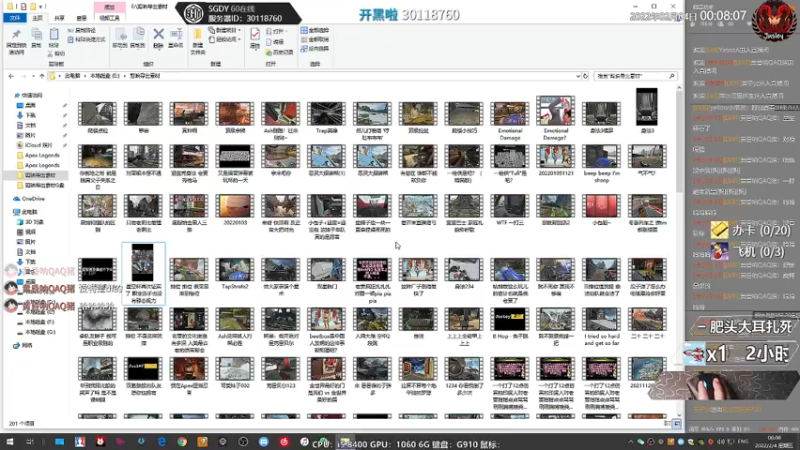Click Paste shortcut in clipboard group
The image size is (800, 450).
click(x=87, y=39)
